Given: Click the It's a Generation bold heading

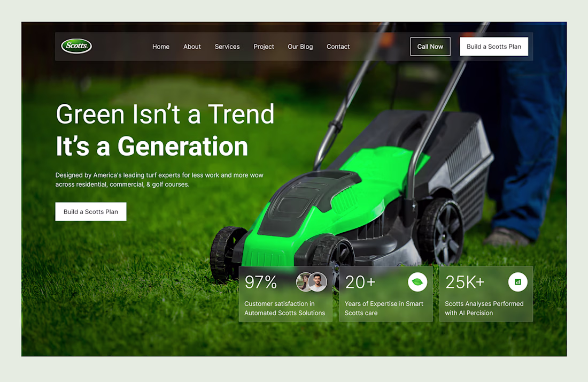Looking at the screenshot, I should [152, 147].
